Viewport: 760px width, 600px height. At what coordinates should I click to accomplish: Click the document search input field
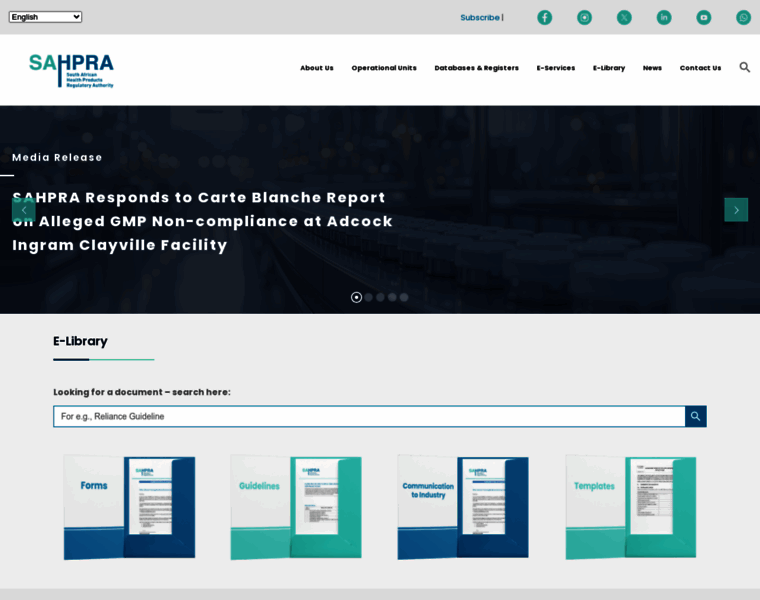[x=369, y=416]
